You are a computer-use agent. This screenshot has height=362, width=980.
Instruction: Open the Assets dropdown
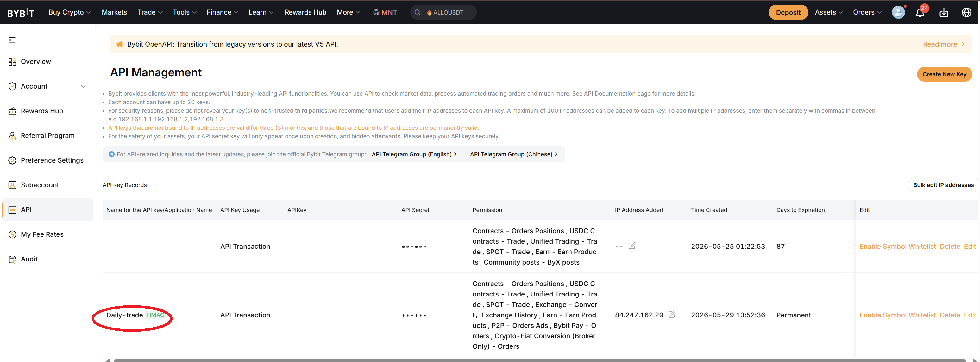coord(829,13)
